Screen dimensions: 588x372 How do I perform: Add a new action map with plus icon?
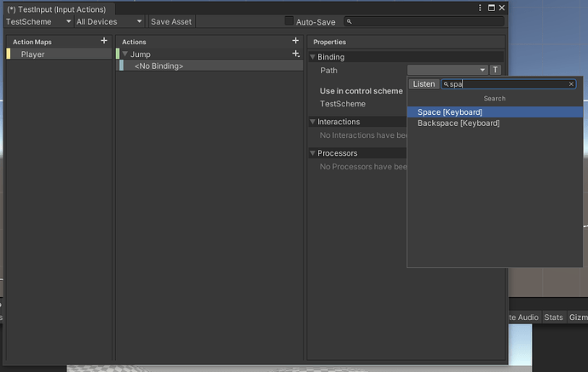click(x=104, y=41)
